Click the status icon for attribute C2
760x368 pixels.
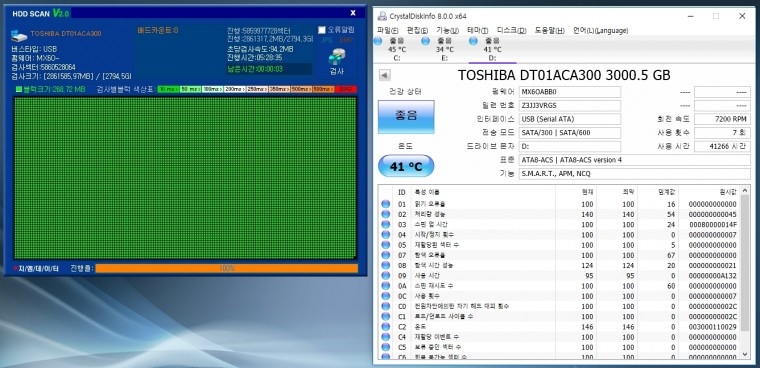tap(386, 327)
